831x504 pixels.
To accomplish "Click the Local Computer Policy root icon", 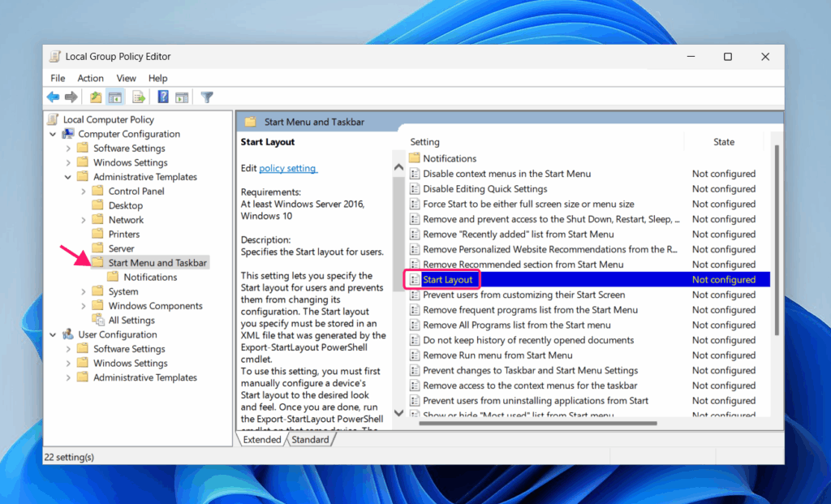I will coord(53,119).
